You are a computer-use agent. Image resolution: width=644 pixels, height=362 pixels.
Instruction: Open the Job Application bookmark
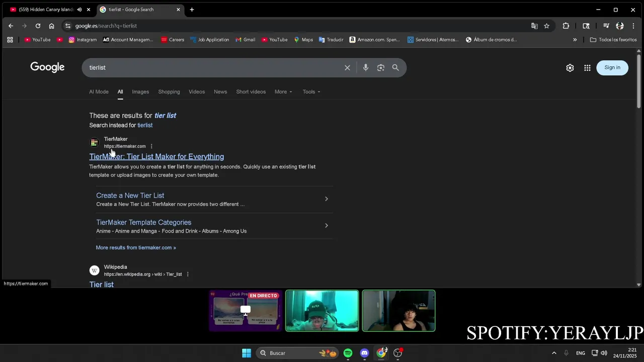[209, 40]
